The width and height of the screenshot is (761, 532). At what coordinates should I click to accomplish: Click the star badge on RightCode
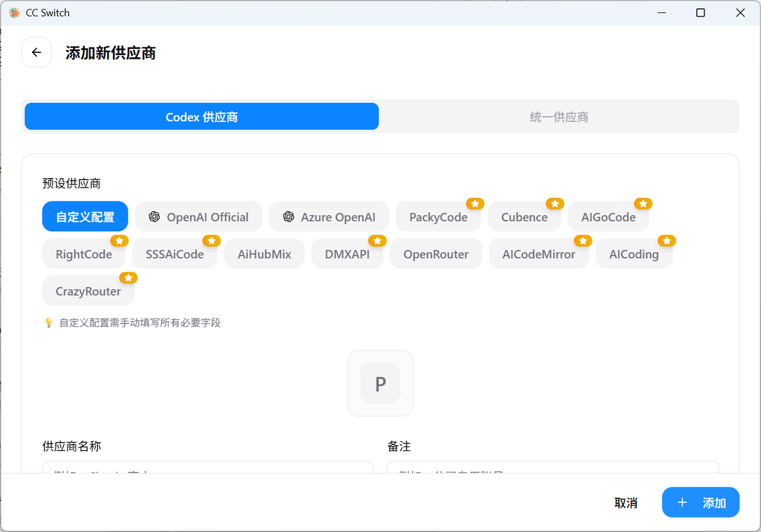point(120,241)
